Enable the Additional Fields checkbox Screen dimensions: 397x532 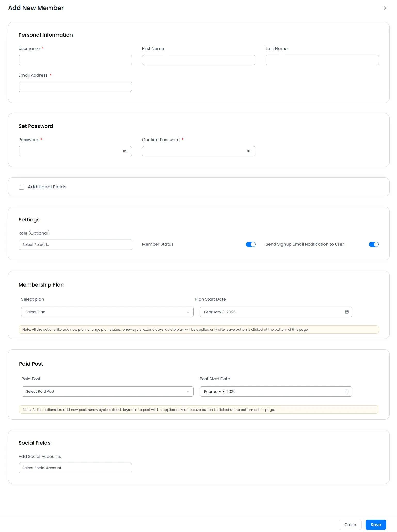(x=21, y=187)
